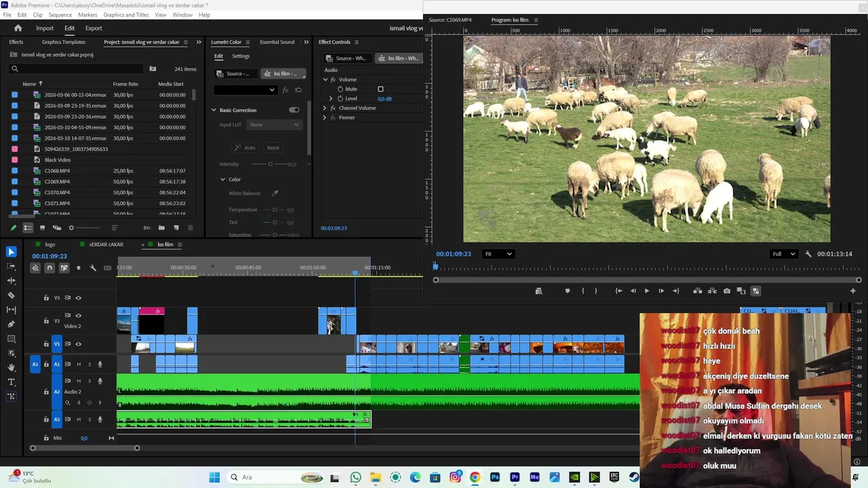Toggle Linked Selection in timeline

[64, 268]
